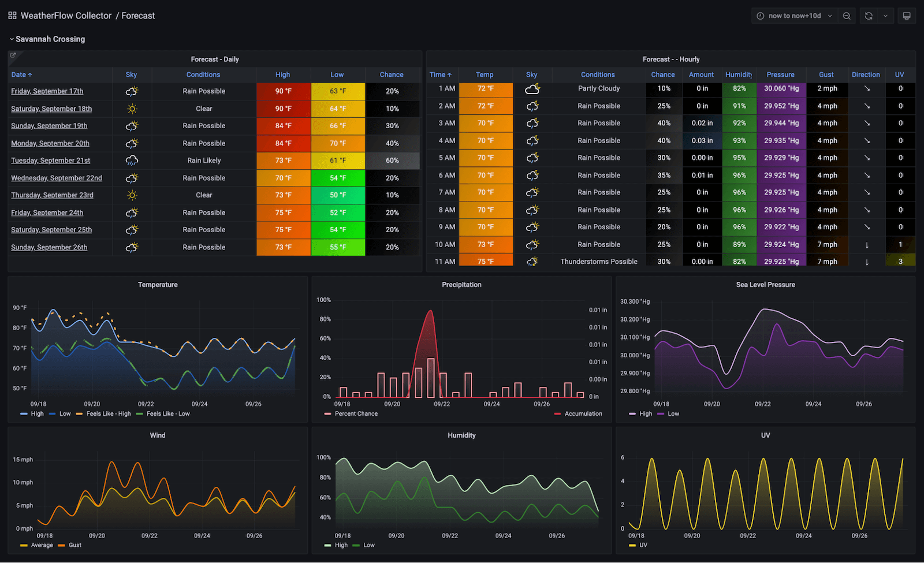Click the dashboards grid icon in the breadcrumb
Image resolution: width=924 pixels, height=563 pixels.
pos(12,15)
